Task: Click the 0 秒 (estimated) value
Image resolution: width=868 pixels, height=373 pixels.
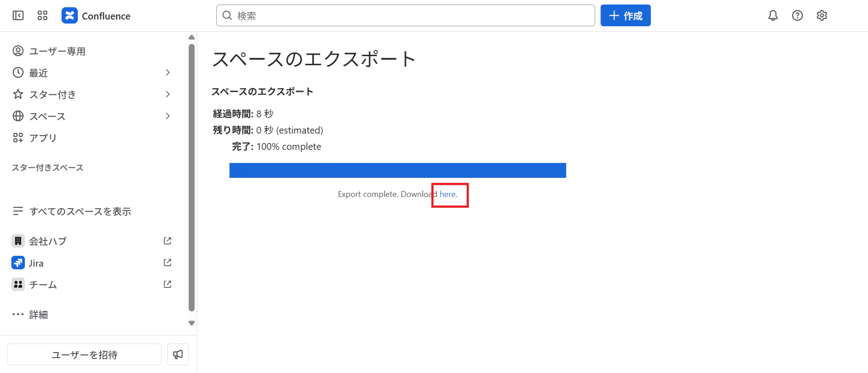Action: (x=290, y=130)
